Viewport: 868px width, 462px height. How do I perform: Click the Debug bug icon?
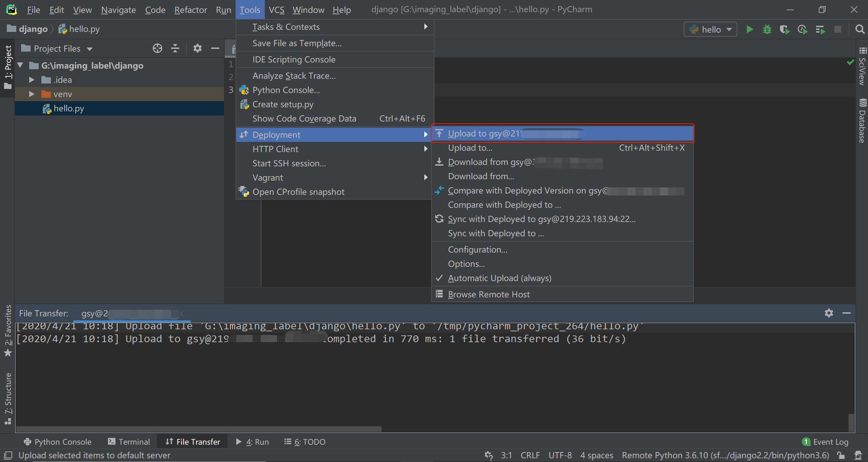(767, 30)
